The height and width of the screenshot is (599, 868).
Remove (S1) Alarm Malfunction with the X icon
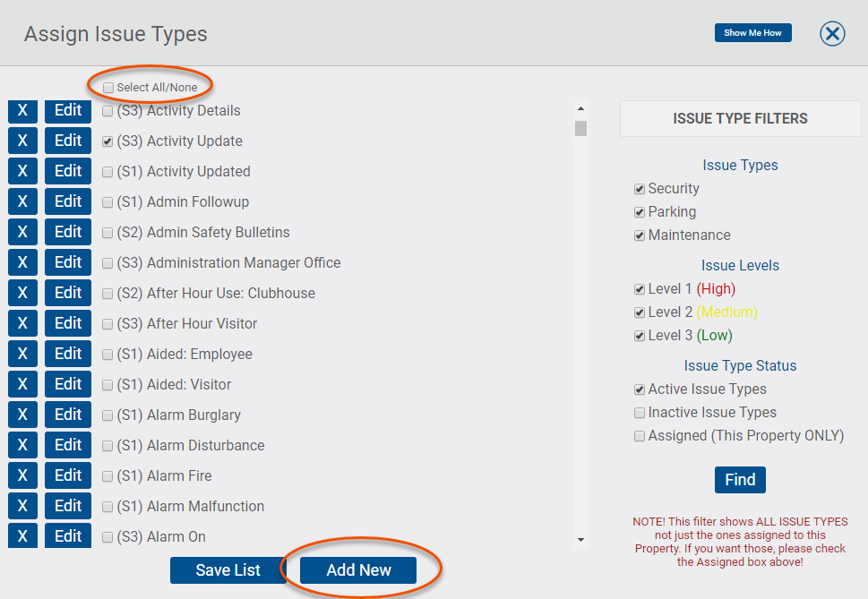click(21, 505)
